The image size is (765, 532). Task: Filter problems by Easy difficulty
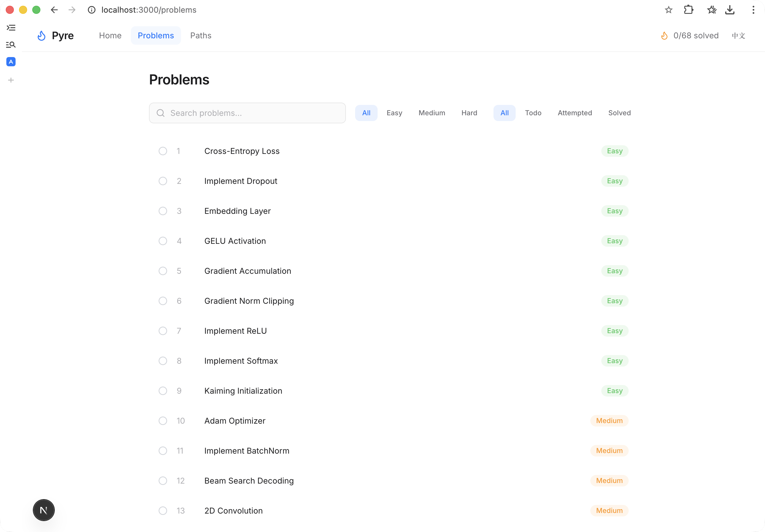[394, 113]
